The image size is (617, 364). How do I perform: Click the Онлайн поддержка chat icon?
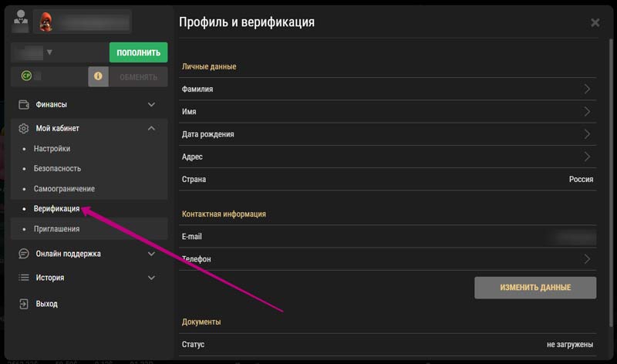click(x=24, y=254)
